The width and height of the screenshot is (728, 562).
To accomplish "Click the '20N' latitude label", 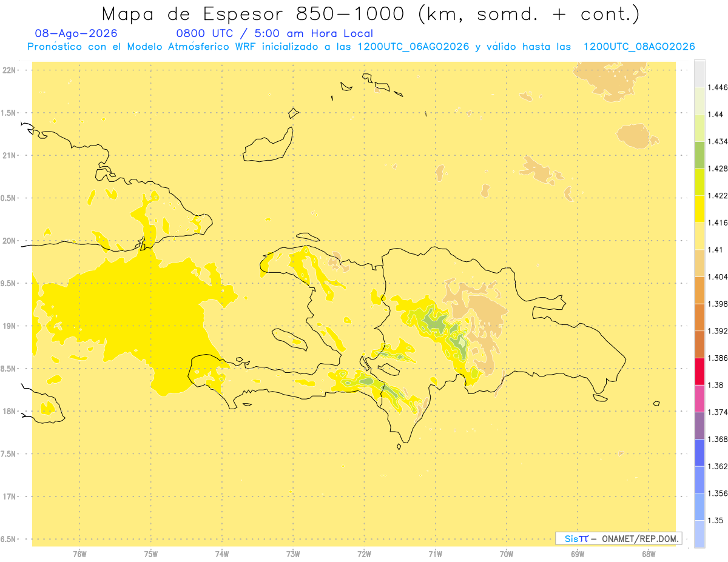I will click(x=9, y=241).
